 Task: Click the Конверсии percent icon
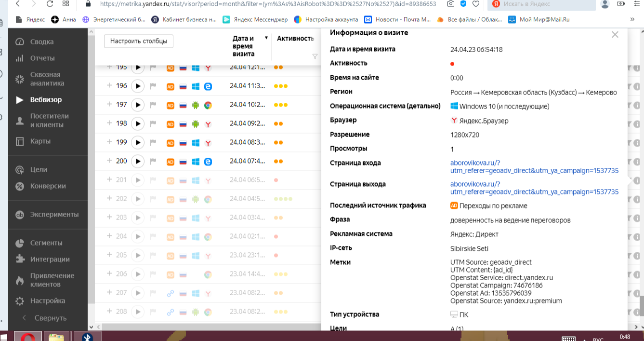click(20, 186)
